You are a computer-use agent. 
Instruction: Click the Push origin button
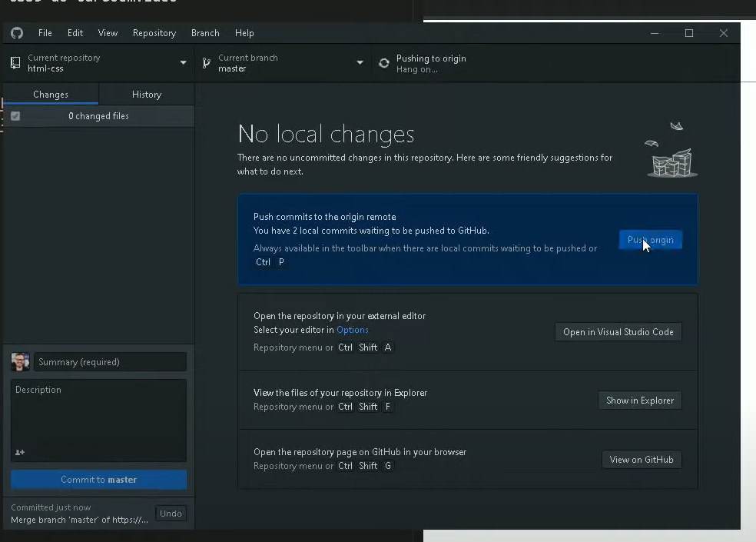(x=651, y=240)
